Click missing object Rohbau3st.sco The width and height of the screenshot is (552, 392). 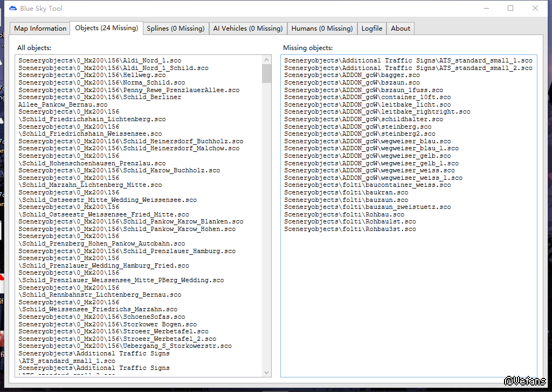click(350, 229)
